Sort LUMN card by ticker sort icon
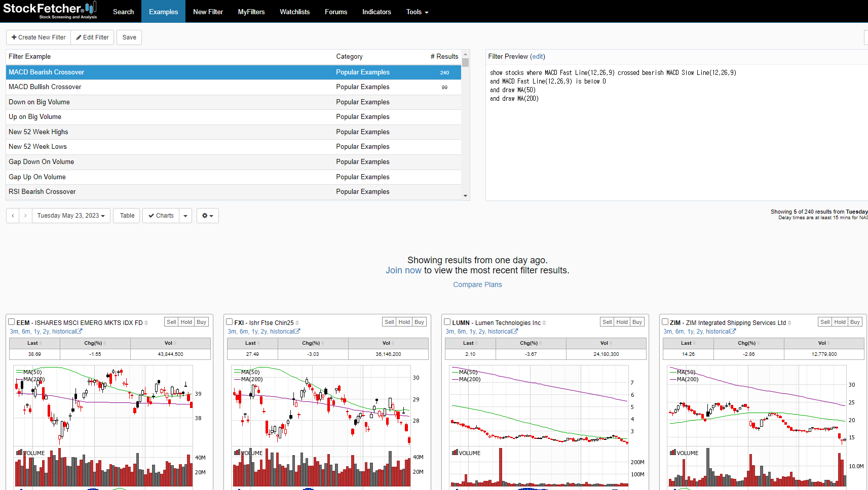This screenshot has height=490, width=868. [x=544, y=323]
